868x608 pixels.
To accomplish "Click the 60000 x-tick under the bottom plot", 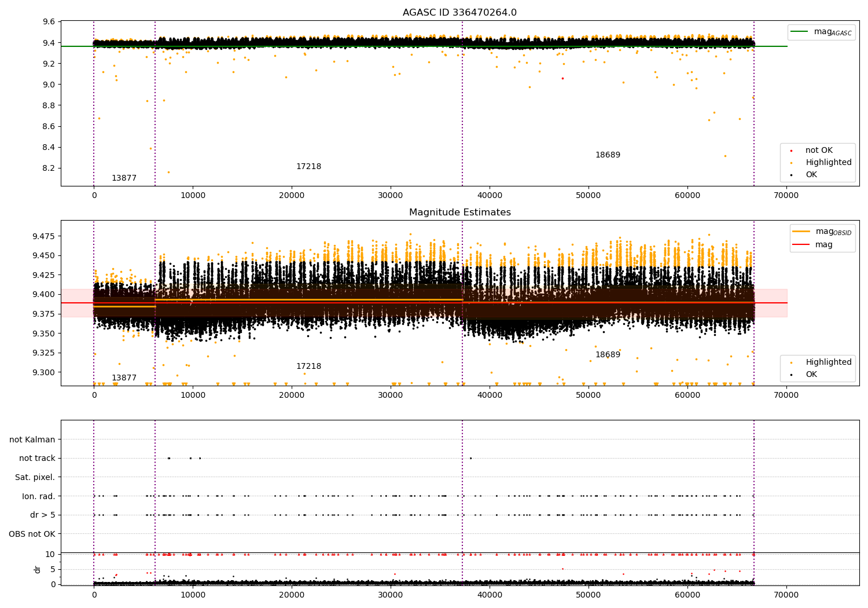I will click(x=687, y=595).
